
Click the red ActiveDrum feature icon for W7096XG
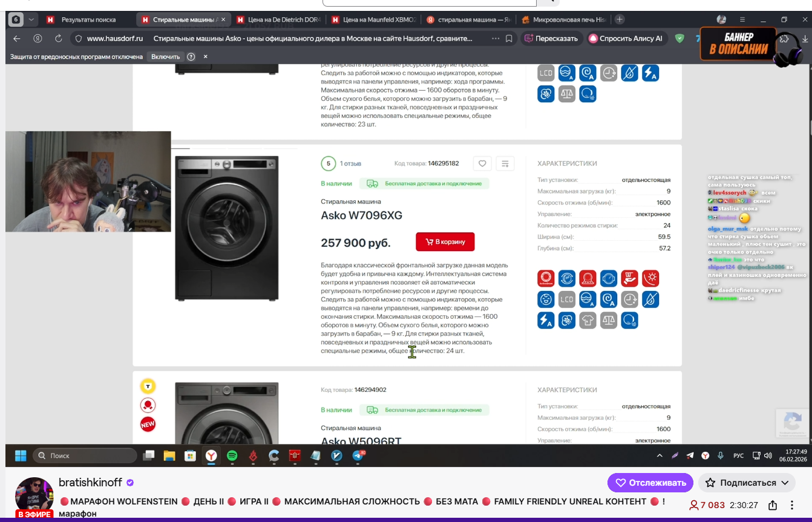546,278
